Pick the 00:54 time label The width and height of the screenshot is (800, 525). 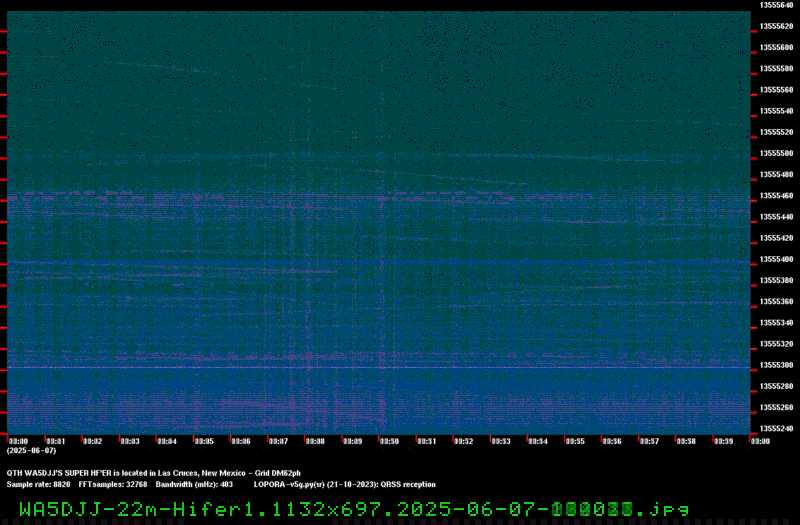[x=538, y=441]
